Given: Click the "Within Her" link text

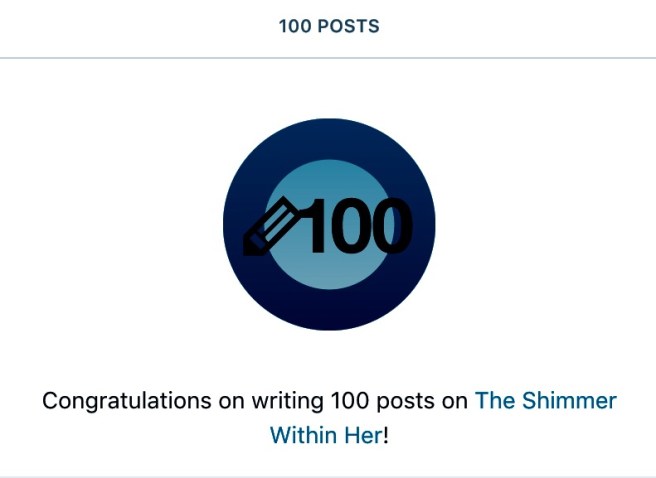Looking at the screenshot, I should [x=325, y=436].
